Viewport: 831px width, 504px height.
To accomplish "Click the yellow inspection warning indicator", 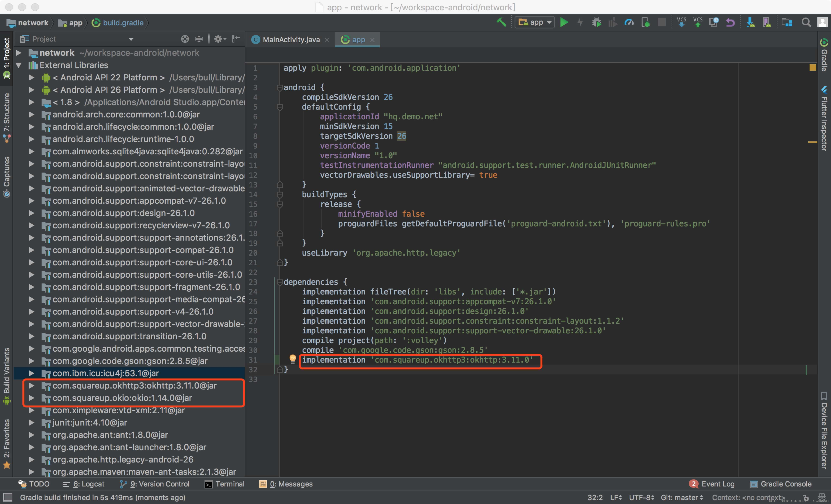I will tap(812, 68).
